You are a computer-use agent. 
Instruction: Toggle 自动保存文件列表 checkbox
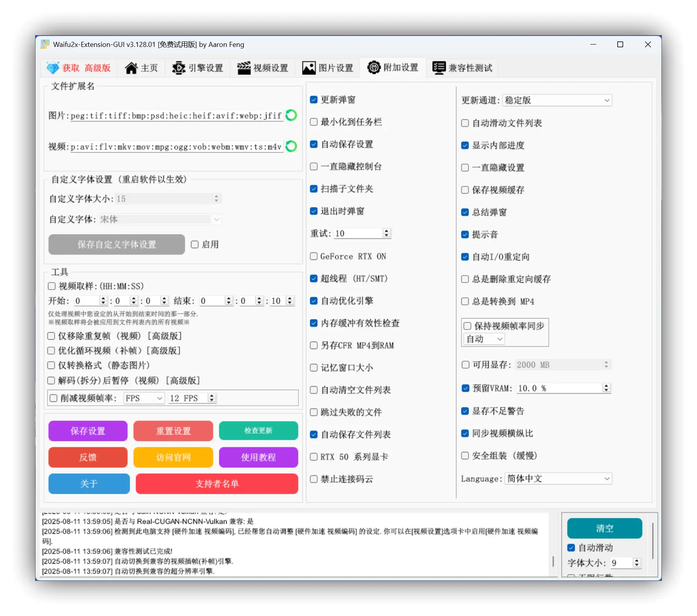coord(314,435)
